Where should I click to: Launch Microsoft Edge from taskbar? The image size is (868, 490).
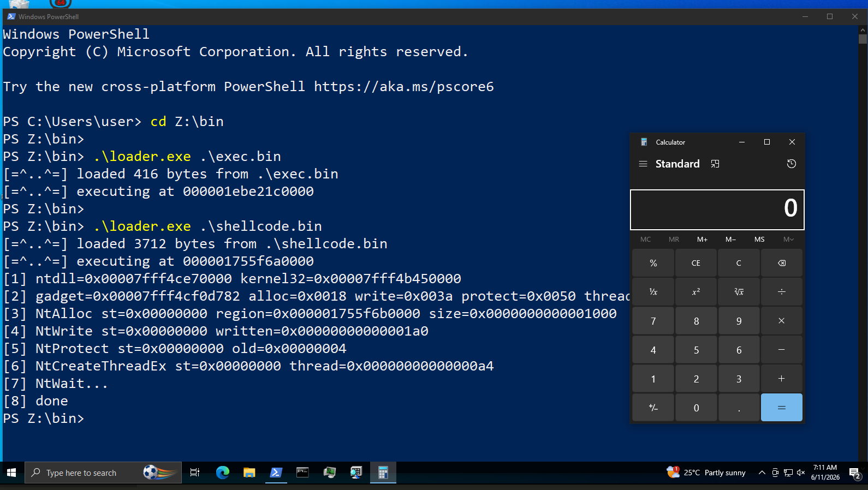(222, 473)
